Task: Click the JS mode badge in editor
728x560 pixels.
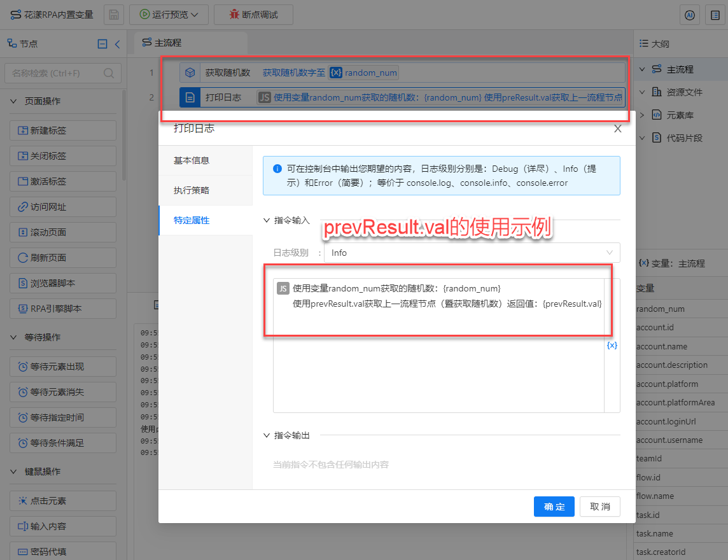Action: (283, 289)
